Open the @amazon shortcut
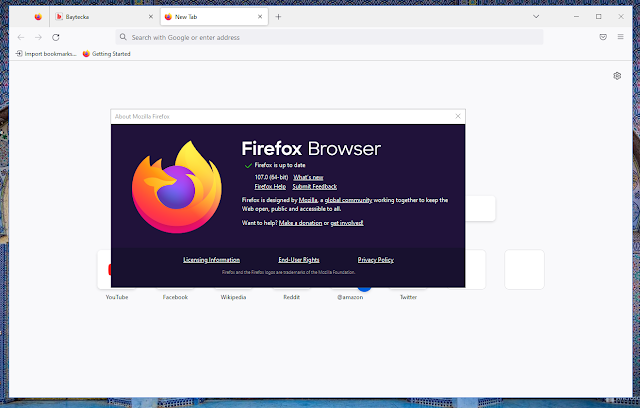The image size is (640, 408). click(350, 297)
